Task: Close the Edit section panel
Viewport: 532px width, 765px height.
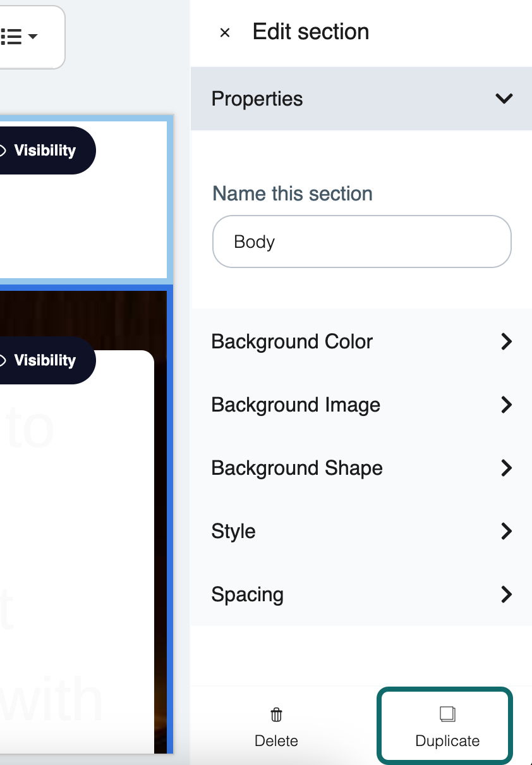Action: pos(225,33)
